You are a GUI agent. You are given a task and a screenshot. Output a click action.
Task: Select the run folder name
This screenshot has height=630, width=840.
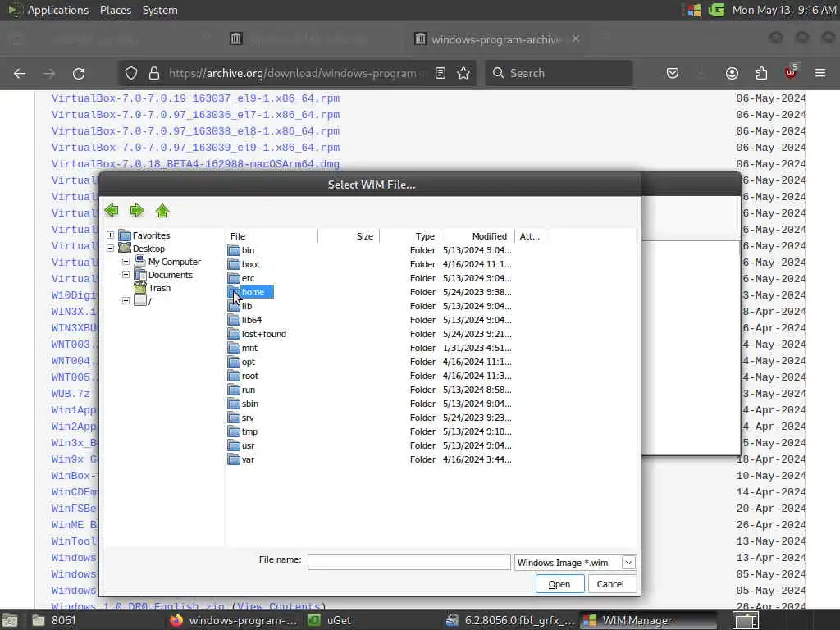tap(248, 390)
